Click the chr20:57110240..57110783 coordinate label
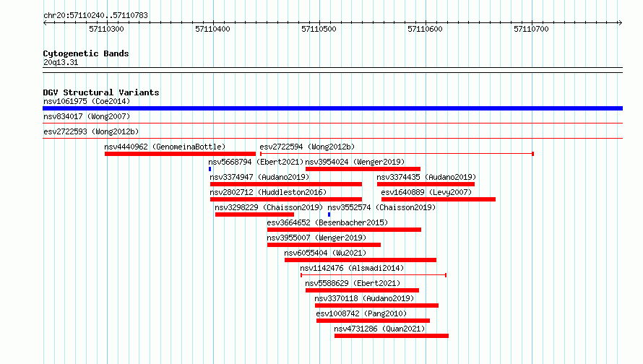643x364 pixels. tap(95, 16)
